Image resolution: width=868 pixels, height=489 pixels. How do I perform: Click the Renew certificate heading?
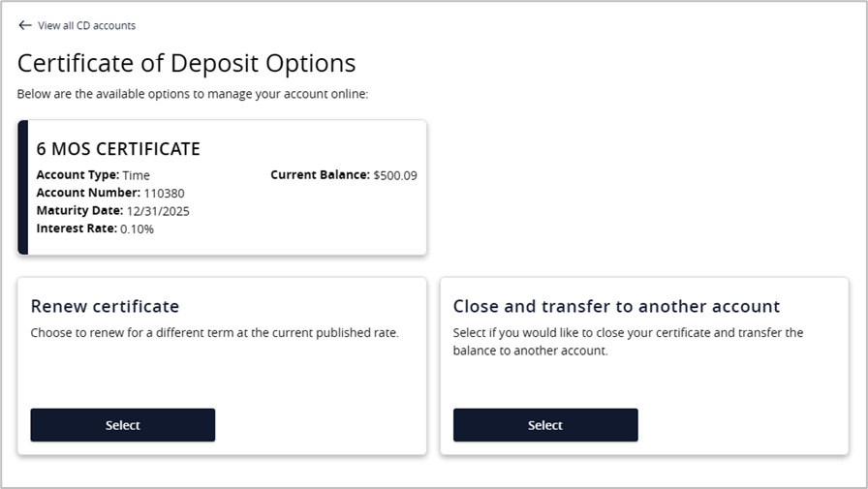105,306
